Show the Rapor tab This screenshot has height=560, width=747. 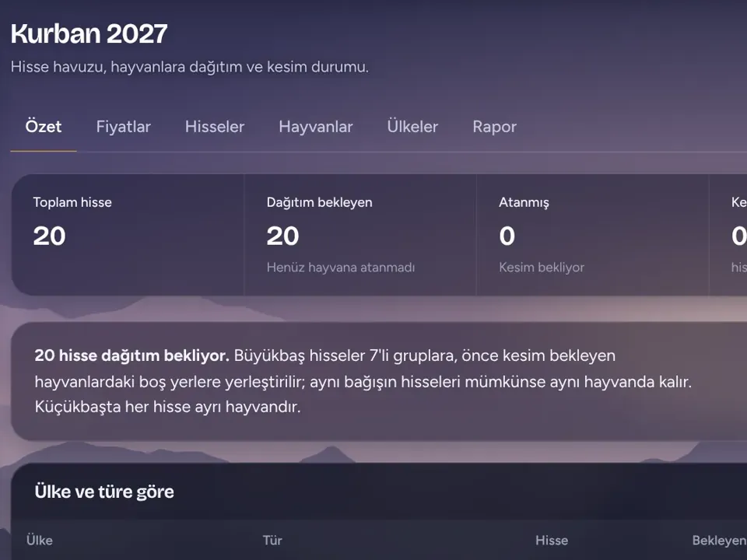(x=494, y=127)
